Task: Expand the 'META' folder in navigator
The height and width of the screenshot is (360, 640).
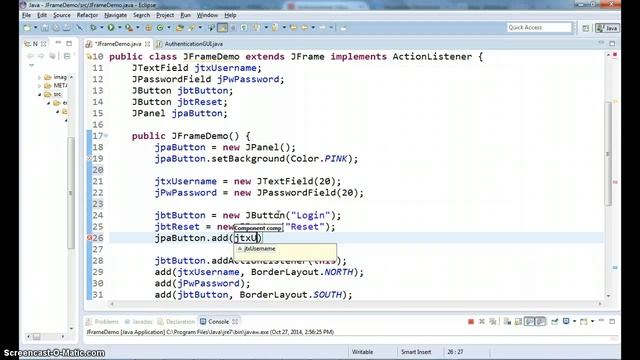Action: pos(40,86)
